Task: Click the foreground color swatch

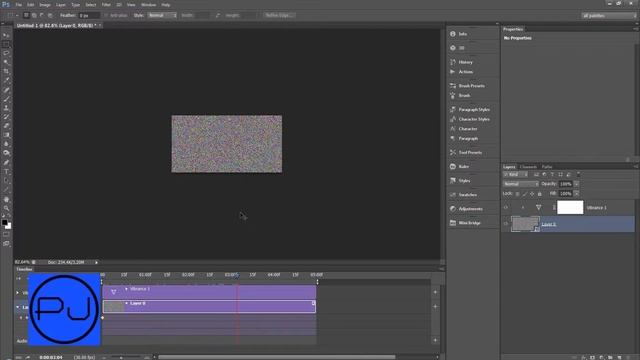Action: tap(4, 222)
